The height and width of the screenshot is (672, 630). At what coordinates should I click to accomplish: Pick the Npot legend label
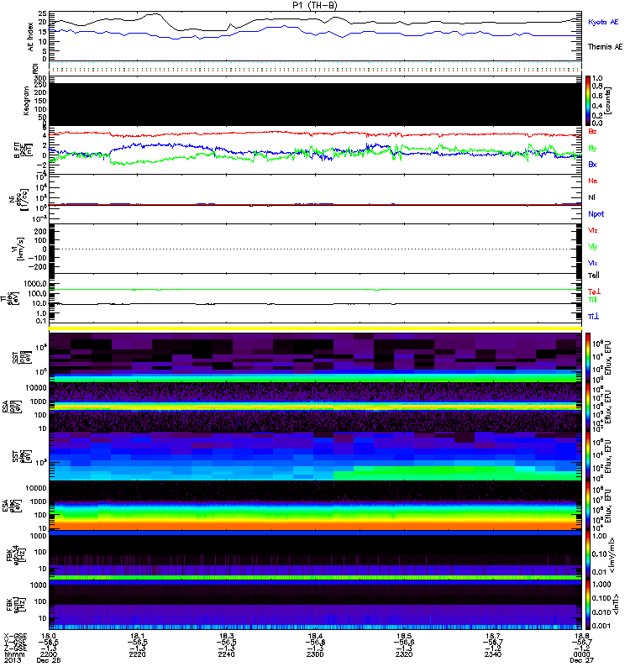click(x=596, y=213)
